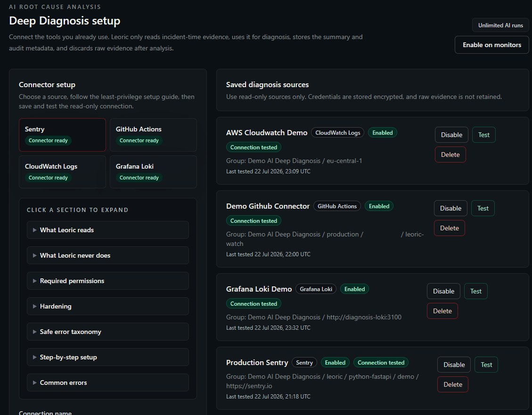The height and width of the screenshot is (415, 532).
Task: Click Grafana Loki type badge on Grafana Loki Demo
Action: [316, 289]
